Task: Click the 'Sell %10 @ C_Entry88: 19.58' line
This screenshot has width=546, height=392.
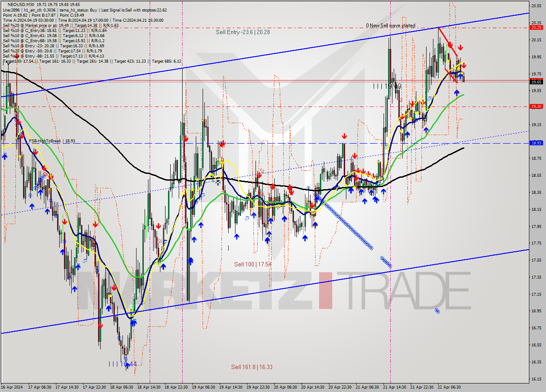Action: (53, 40)
